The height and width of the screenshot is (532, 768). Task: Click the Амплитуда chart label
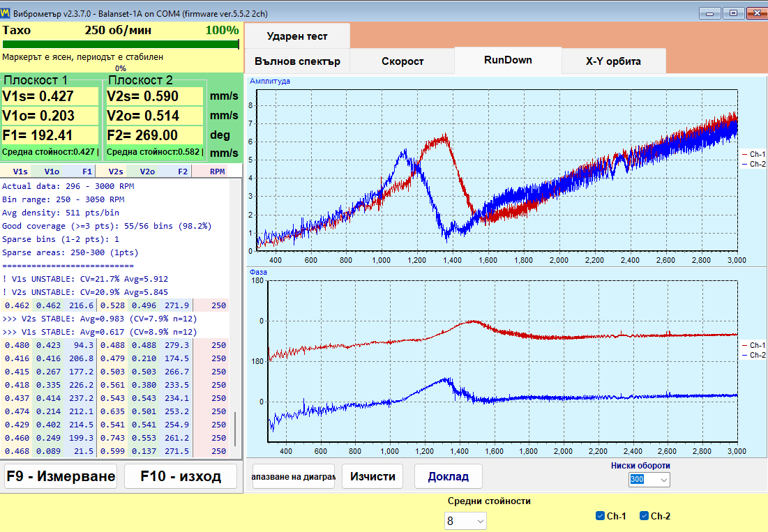(270, 82)
